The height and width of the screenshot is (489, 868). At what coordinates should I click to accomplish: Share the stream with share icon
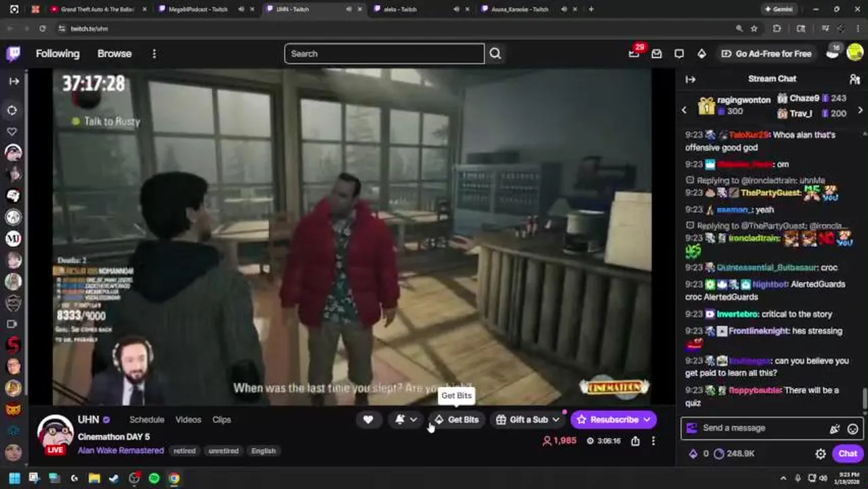635,441
